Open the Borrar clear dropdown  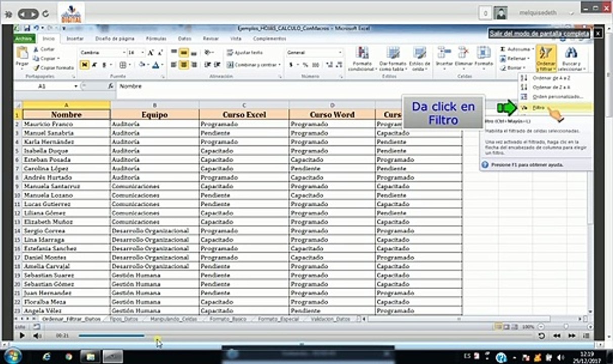513,67
